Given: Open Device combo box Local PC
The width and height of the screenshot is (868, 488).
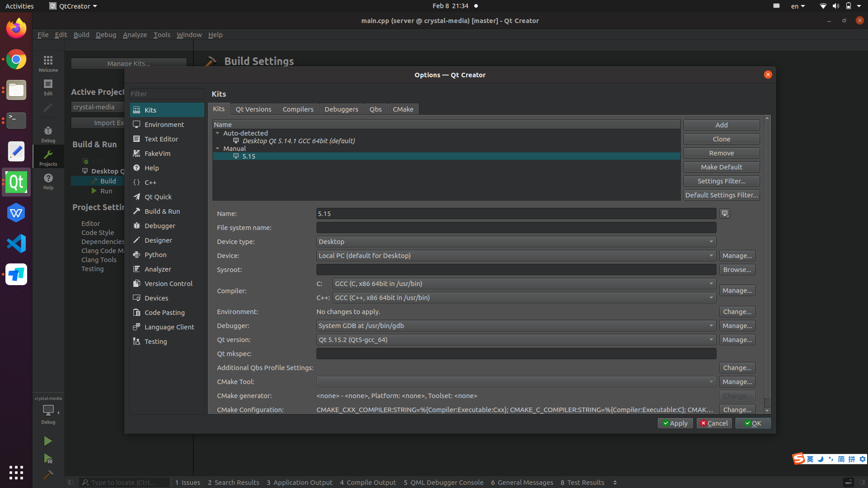Looking at the screenshot, I should [x=516, y=256].
